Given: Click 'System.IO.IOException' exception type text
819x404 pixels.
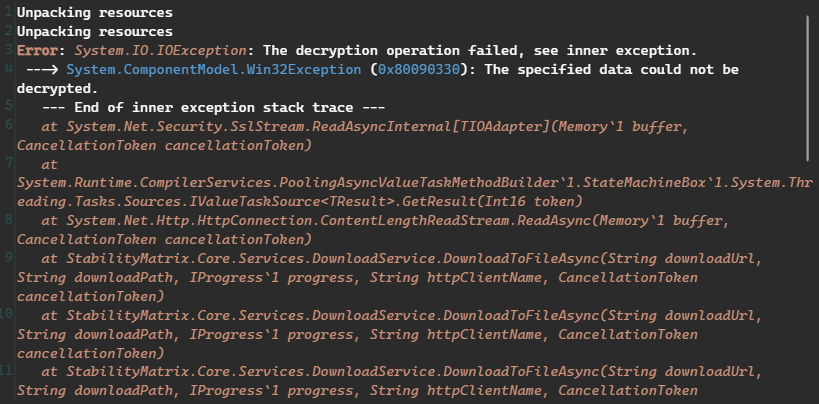Looking at the screenshot, I should click(160, 51).
